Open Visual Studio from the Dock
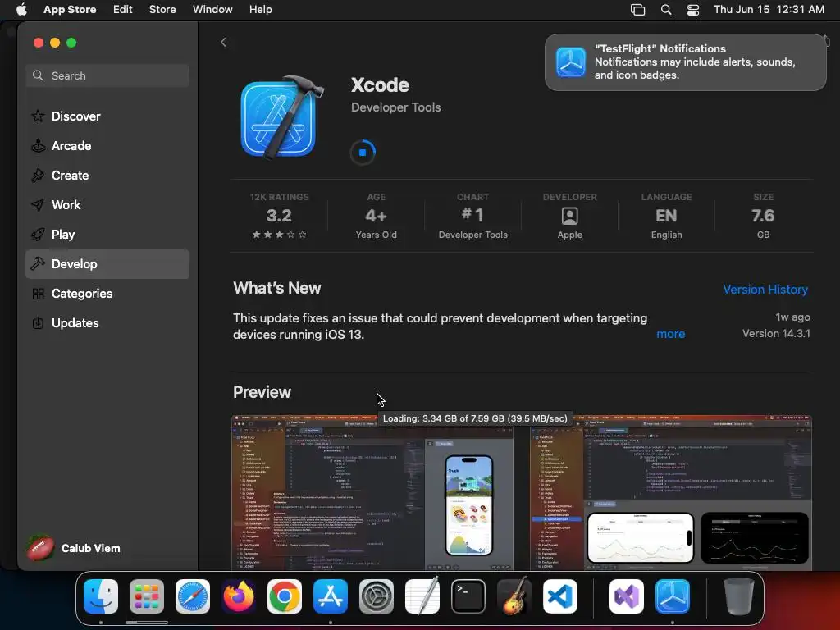Screen dimensions: 840x630 626,596
